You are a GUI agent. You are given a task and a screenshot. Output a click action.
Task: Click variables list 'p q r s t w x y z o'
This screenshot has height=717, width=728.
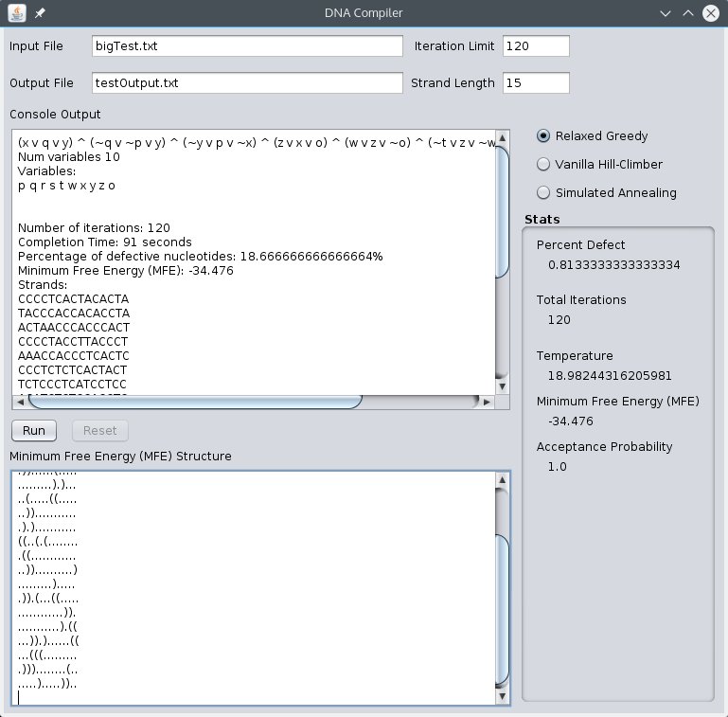pyautogui.click(x=66, y=186)
